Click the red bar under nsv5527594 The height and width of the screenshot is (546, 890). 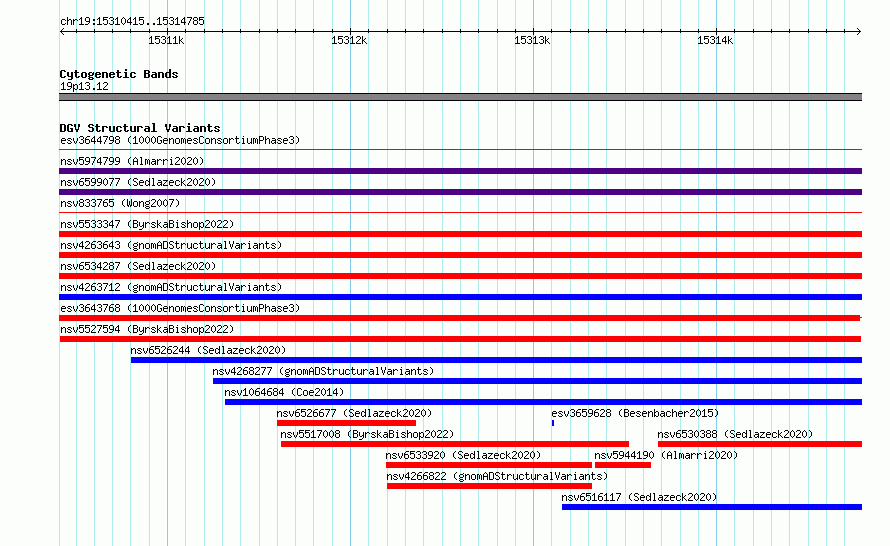point(460,339)
